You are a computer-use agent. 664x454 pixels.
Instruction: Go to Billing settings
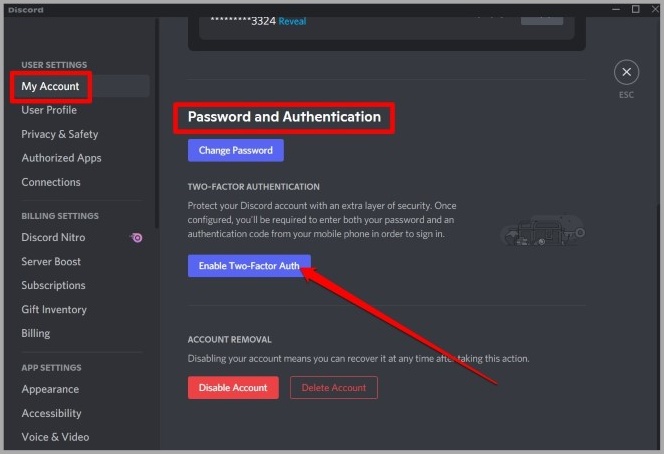[x=36, y=333]
